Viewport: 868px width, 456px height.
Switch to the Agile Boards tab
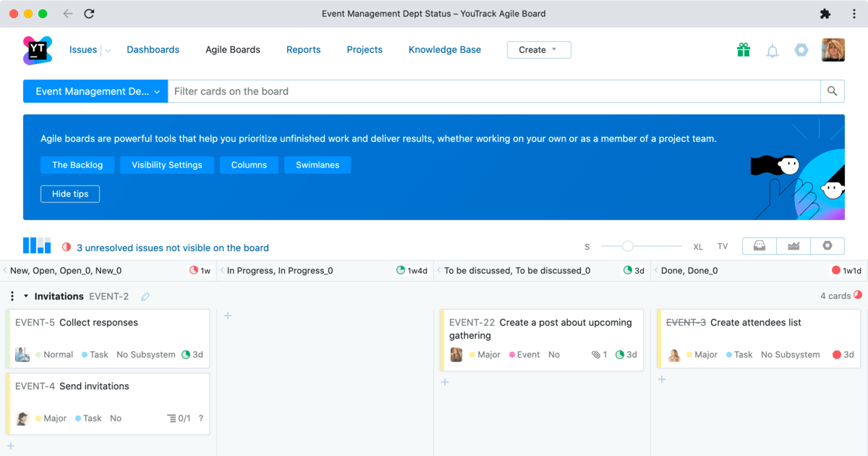(x=233, y=49)
